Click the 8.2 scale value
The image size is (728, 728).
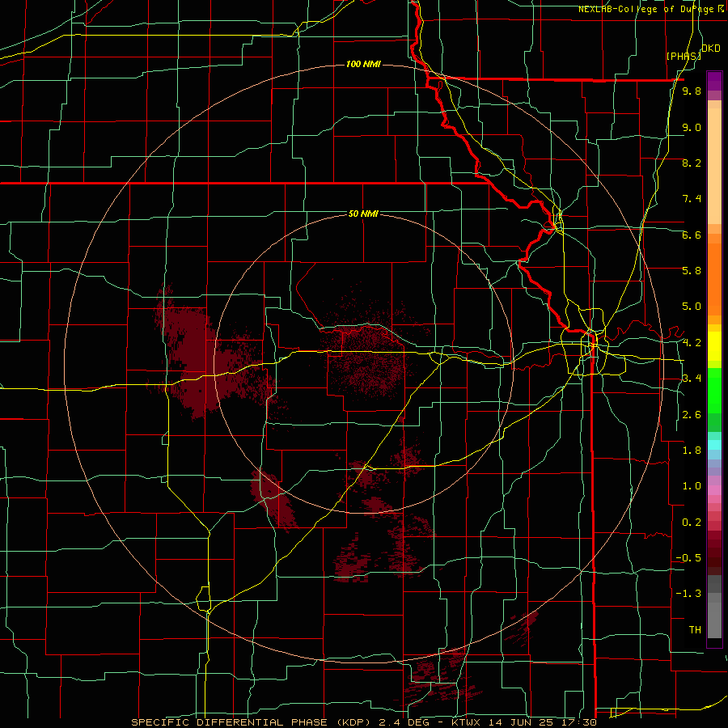tap(692, 163)
